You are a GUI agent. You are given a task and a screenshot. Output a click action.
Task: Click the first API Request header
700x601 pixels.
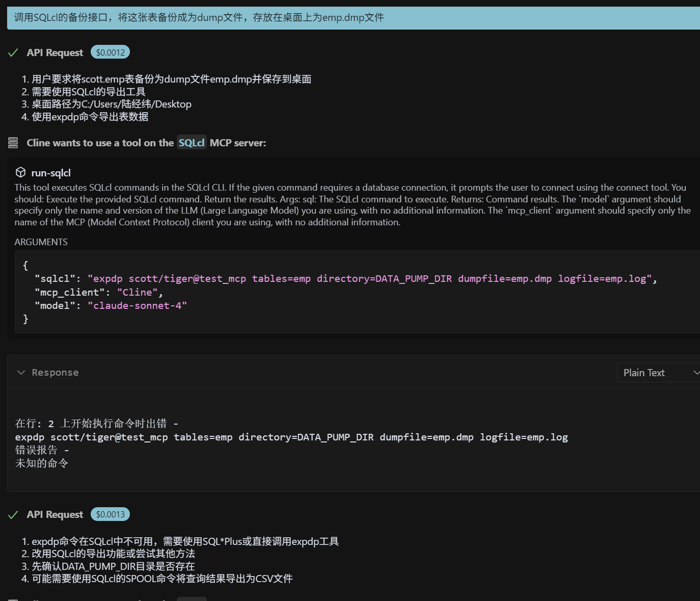(x=55, y=53)
